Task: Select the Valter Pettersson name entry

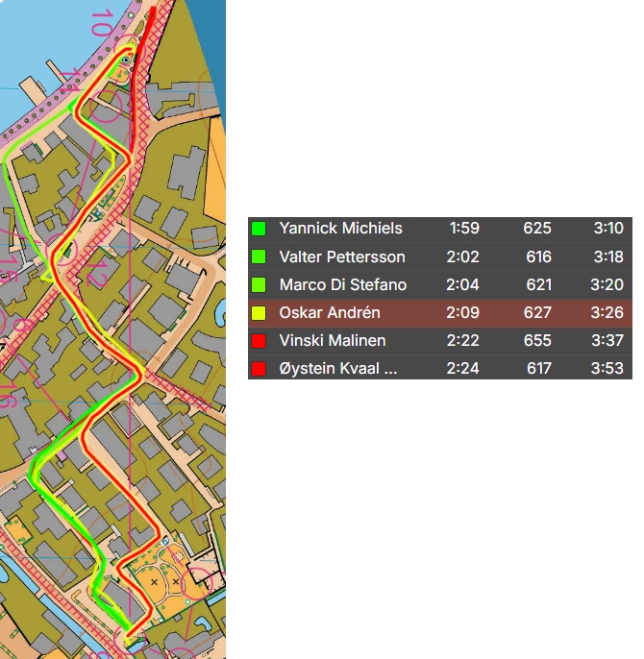Action: click(341, 257)
